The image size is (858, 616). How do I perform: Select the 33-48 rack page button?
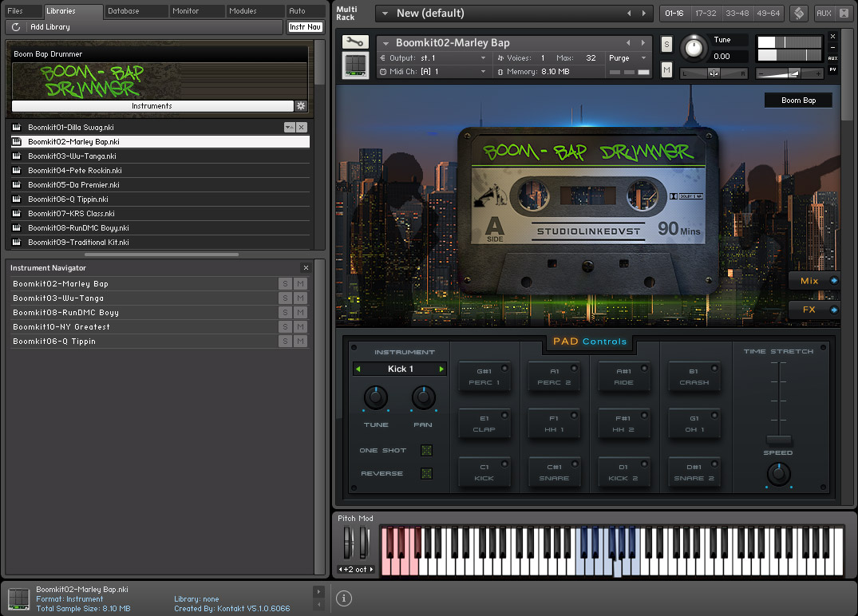click(x=737, y=13)
